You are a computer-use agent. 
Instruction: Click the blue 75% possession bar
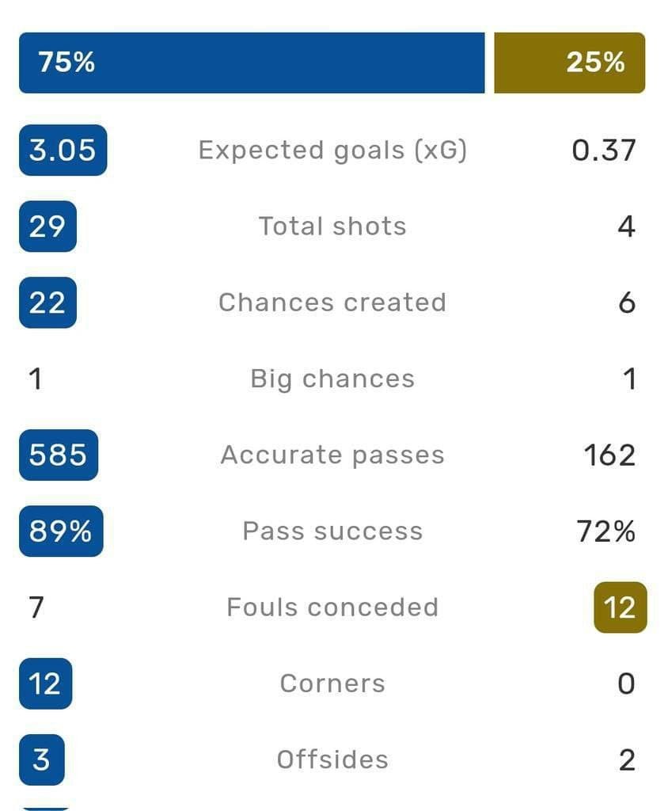point(251,63)
